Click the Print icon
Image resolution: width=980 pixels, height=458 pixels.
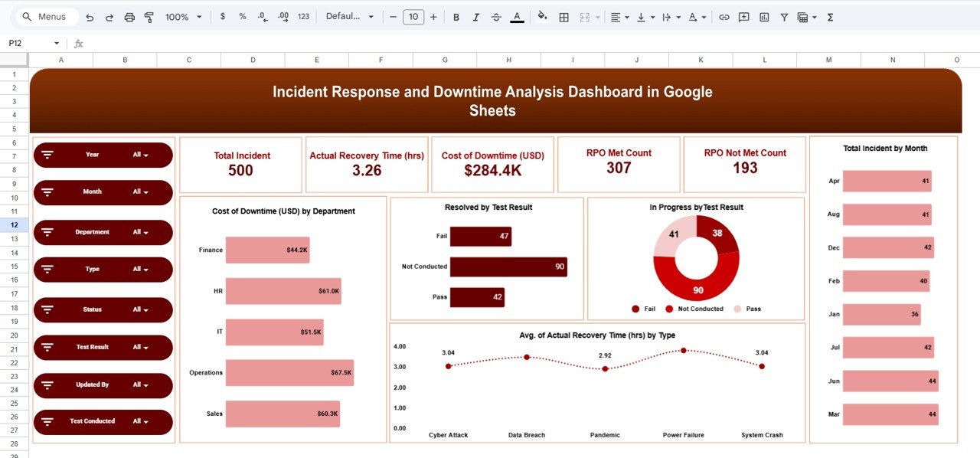(x=130, y=17)
